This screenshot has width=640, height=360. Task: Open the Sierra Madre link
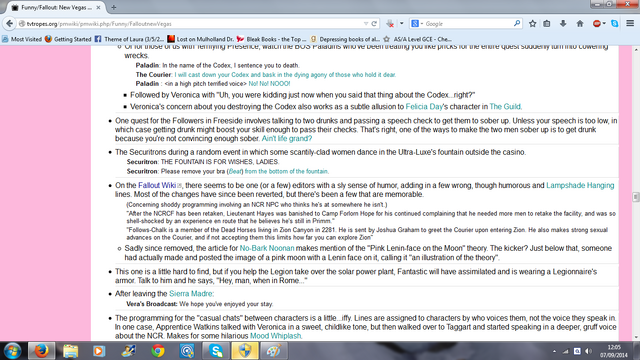tap(191, 293)
